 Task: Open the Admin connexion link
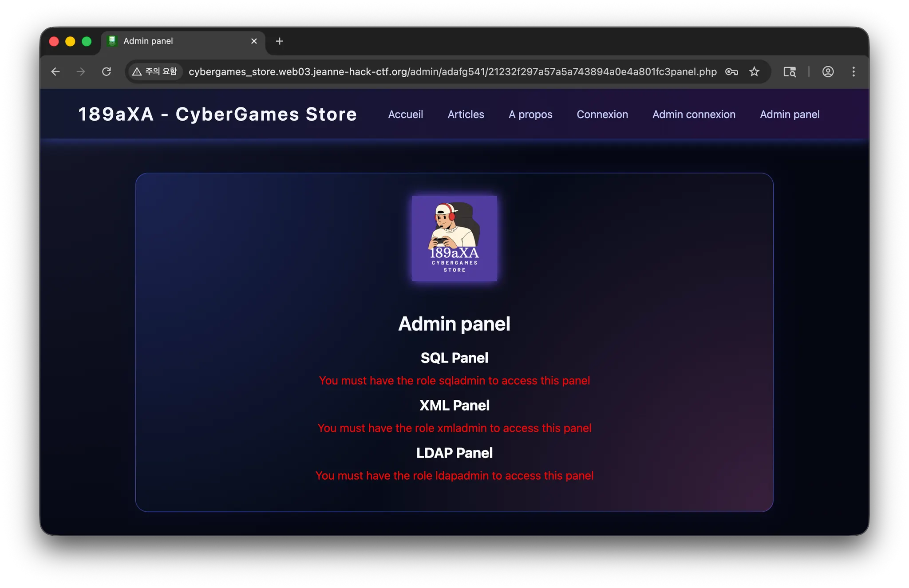pyautogui.click(x=694, y=114)
